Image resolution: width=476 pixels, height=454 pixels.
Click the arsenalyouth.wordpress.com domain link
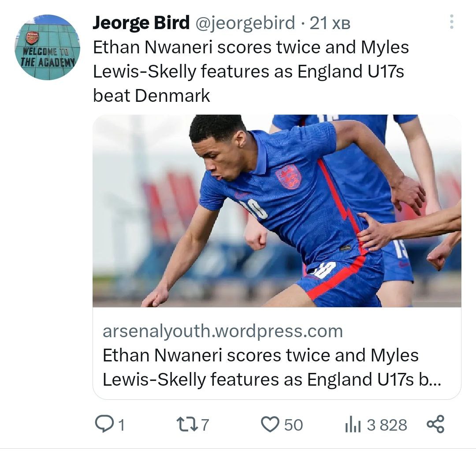click(223, 331)
